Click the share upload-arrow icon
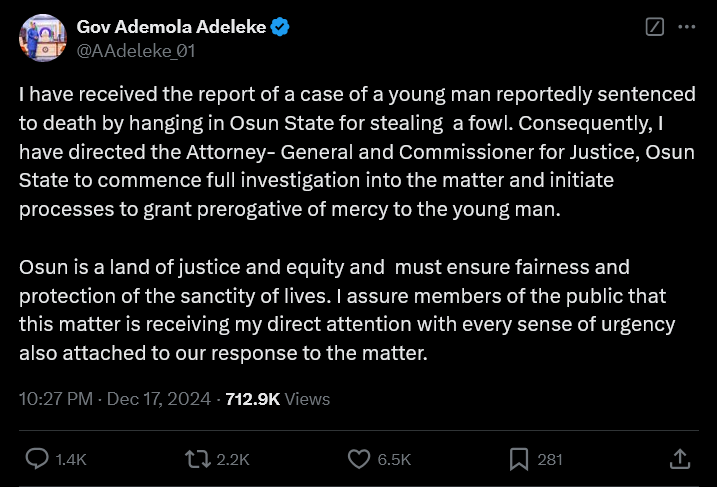Viewport: 717px width, 487px height. (x=679, y=459)
